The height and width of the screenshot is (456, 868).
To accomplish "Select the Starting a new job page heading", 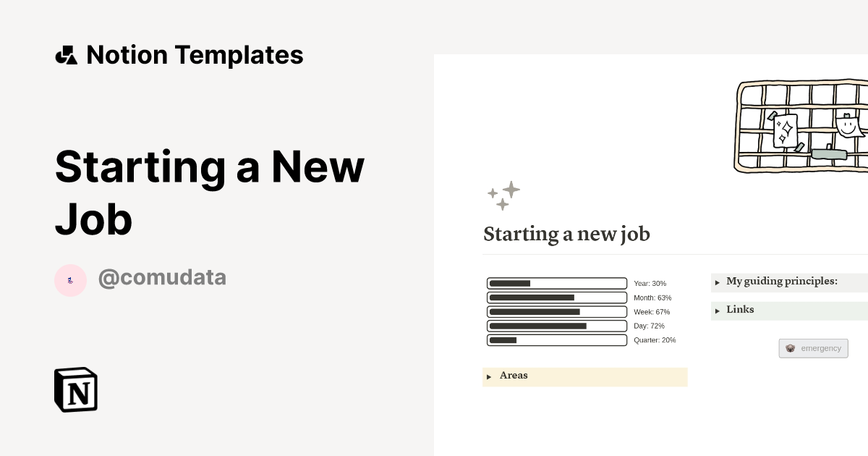I will (x=566, y=234).
